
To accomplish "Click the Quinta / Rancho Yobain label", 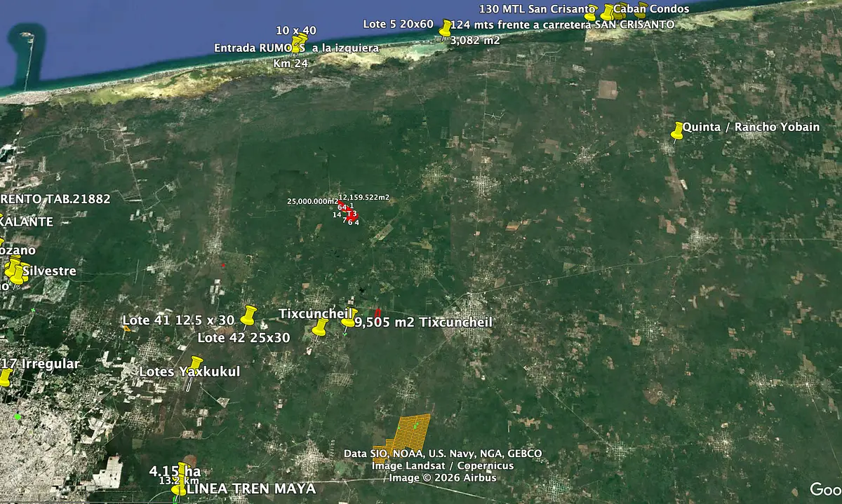I will click(751, 127).
